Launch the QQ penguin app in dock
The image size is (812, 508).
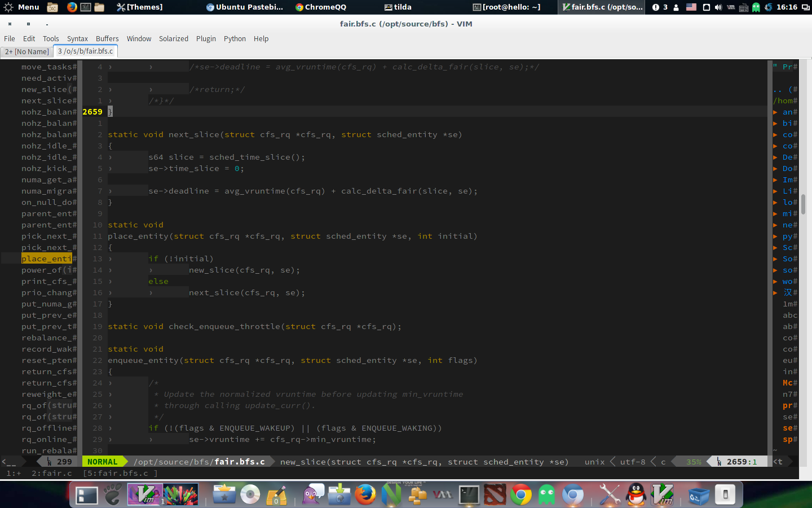point(636,494)
